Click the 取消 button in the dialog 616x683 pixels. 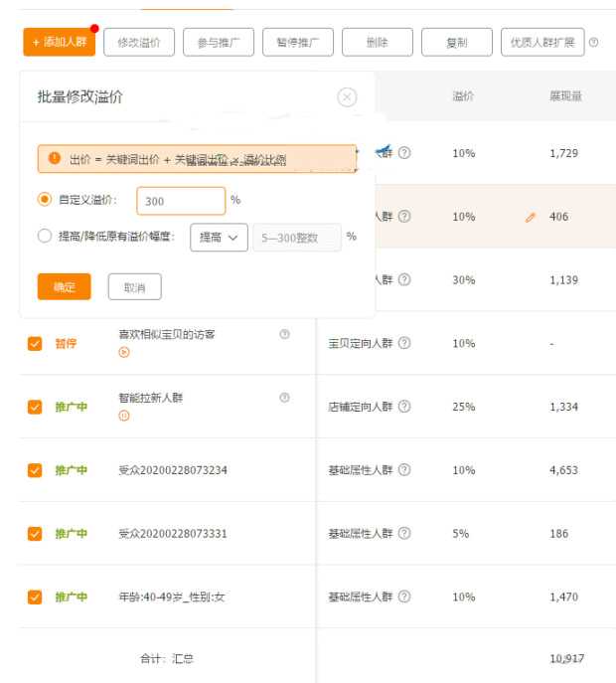(134, 287)
